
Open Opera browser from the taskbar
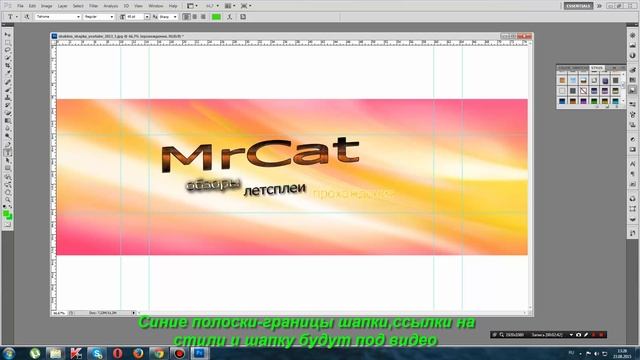pyautogui.click(x=117, y=353)
